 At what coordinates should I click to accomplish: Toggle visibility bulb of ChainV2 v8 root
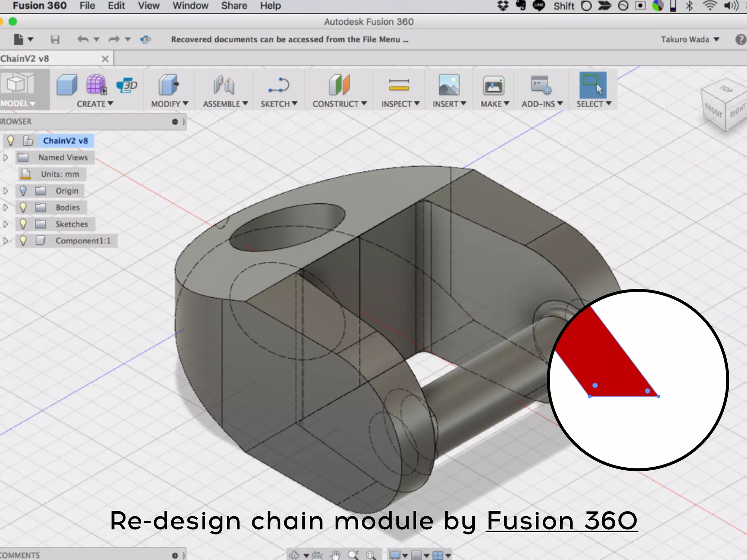click(x=11, y=140)
